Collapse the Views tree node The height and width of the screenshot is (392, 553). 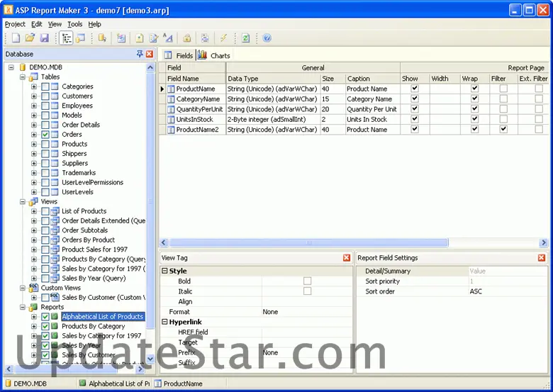pos(23,201)
